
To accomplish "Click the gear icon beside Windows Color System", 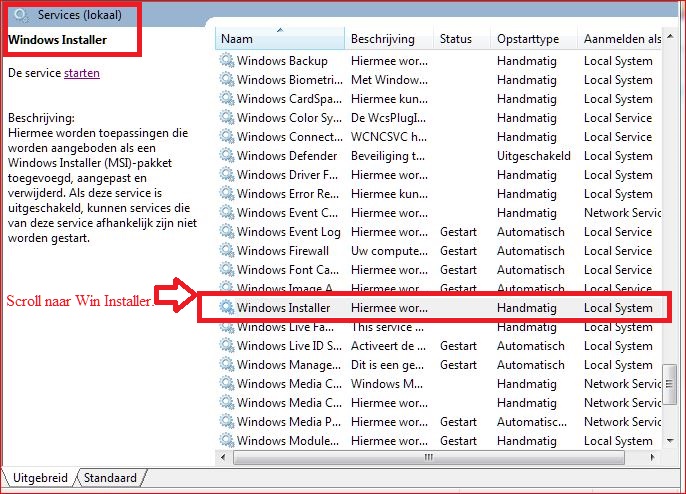I will [x=227, y=118].
